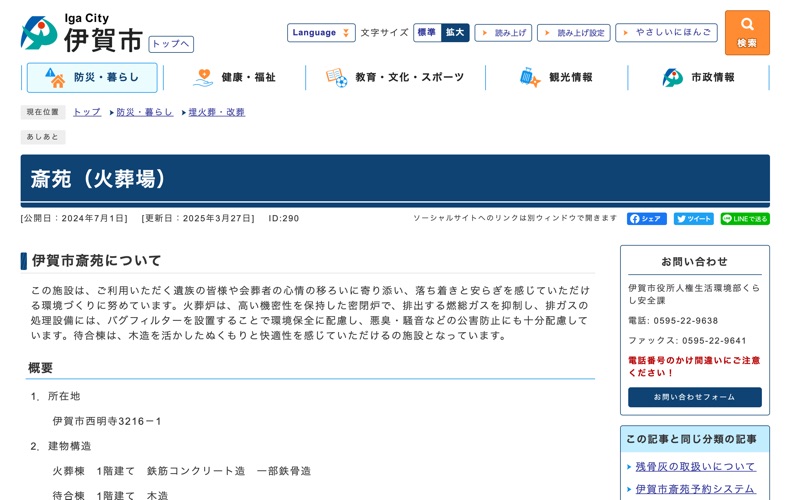The image size is (800, 500).
Task: Click the 文字サイズ label
Action: pos(385,33)
